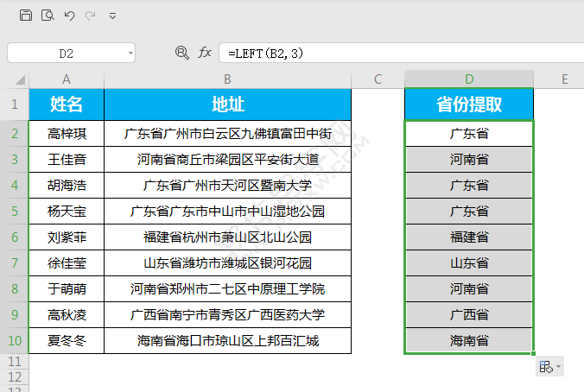Select cell with name 杨天宝

tap(67, 212)
